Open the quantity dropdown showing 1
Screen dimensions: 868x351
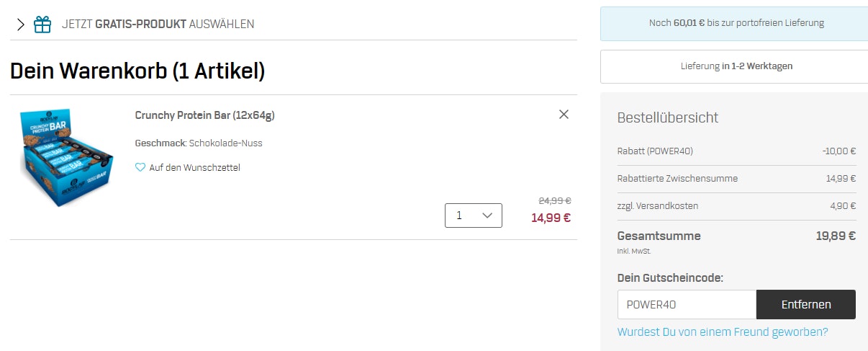pyautogui.click(x=473, y=216)
